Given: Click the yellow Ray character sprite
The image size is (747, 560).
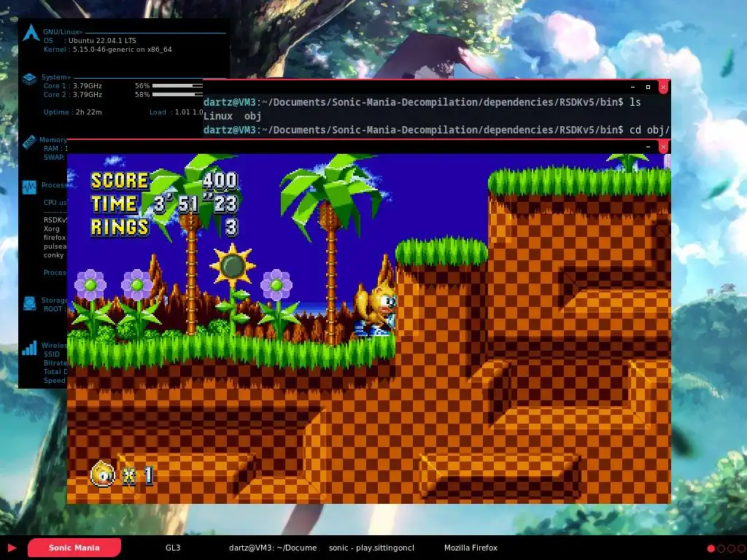Looking at the screenshot, I should tap(376, 311).
